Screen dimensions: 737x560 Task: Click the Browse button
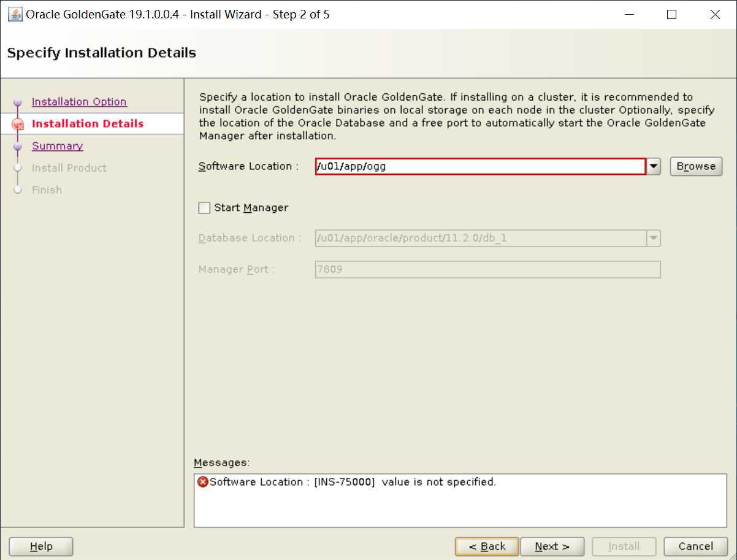(696, 166)
